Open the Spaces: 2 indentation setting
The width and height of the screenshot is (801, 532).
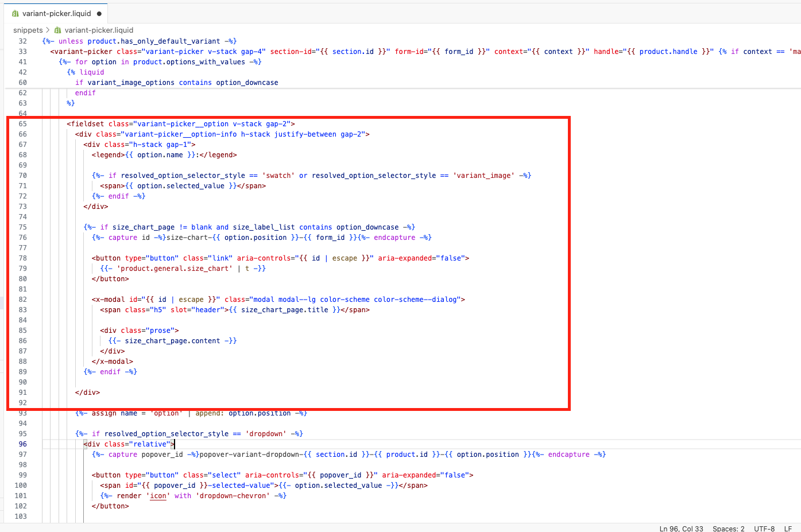pyautogui.click(x=728, y=529)
